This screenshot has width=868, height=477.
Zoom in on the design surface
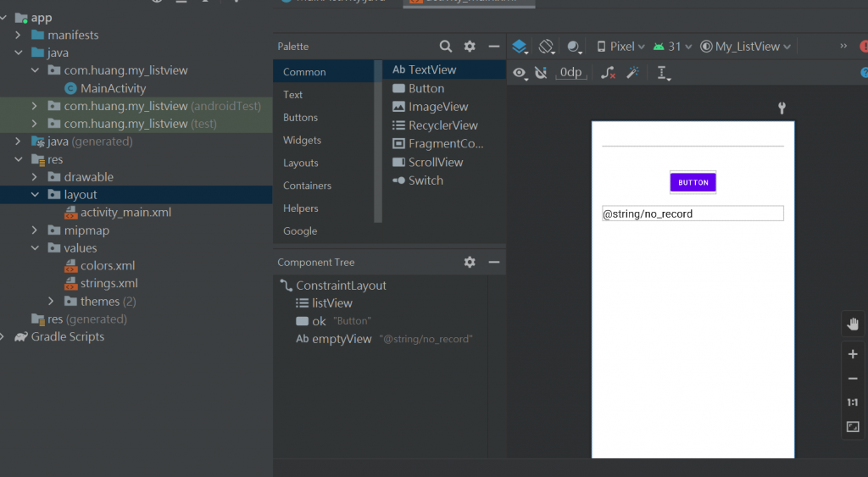pos(853,354)
